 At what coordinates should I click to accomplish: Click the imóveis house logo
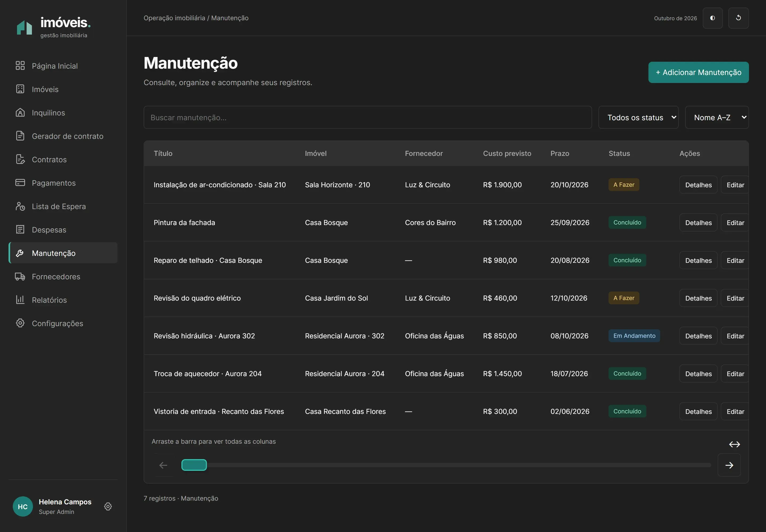click(x=24, y=27)
